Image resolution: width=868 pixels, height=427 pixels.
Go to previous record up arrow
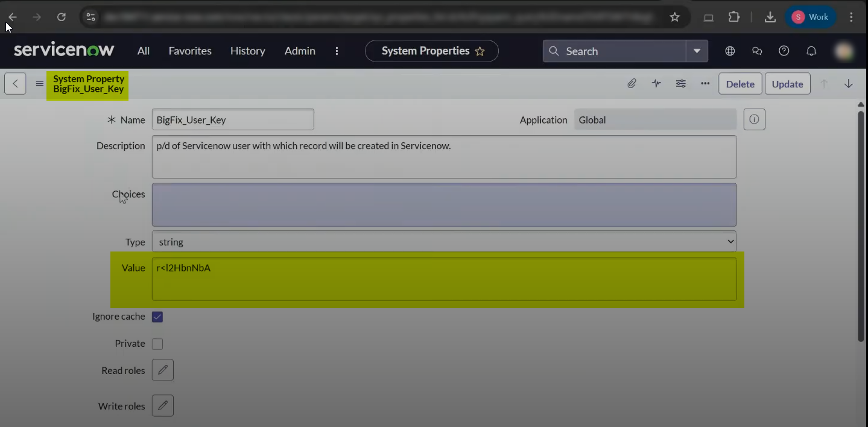pyautogui.click(x=824, y=83)
